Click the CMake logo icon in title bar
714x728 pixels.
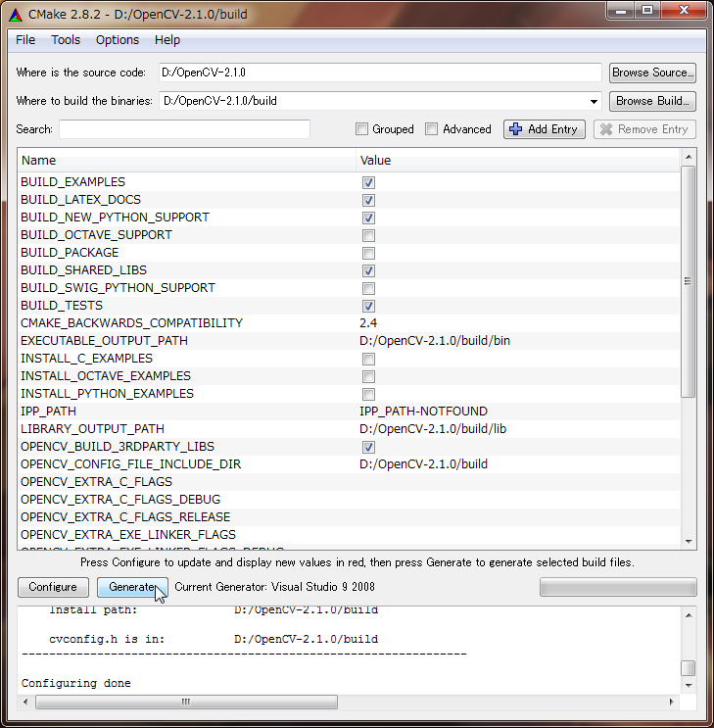point(16,15)
